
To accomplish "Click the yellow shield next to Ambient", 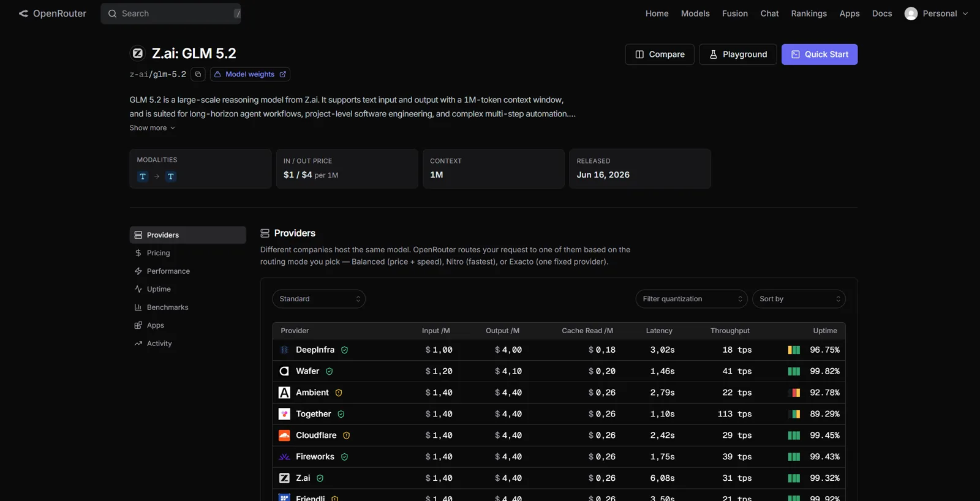I will coord(339,393).
